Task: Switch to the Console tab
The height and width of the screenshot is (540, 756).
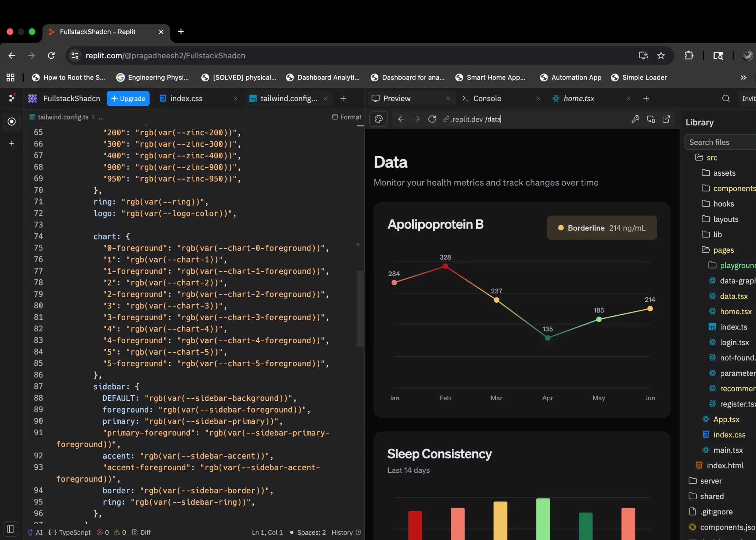Action: pyautogui.click(x=487, y=99)
